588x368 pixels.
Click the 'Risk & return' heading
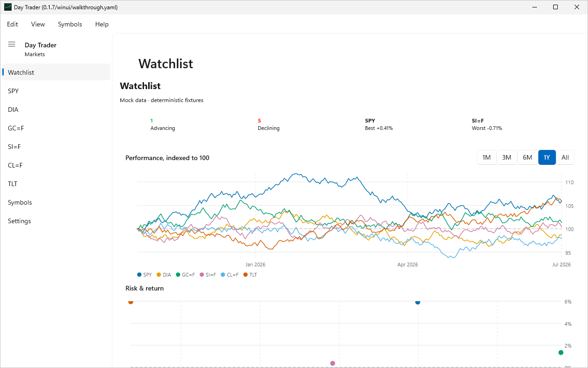pos(144,288)
